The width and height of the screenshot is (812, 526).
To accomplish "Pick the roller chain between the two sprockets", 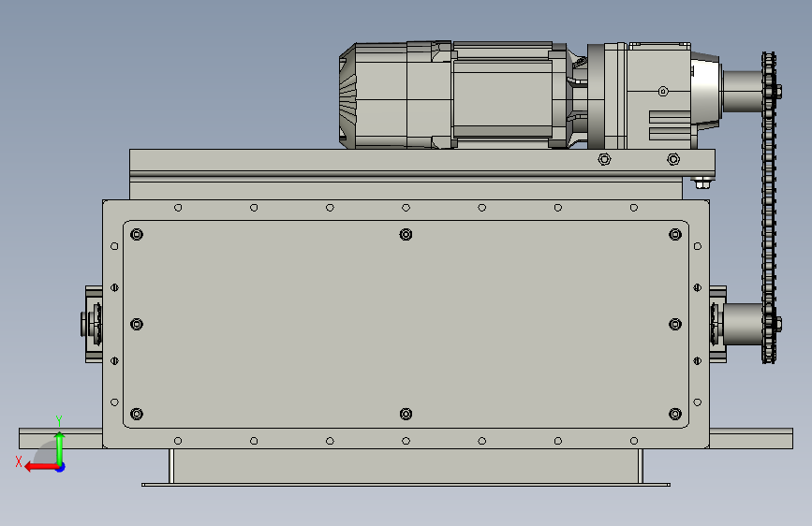I will tap(769, 207).
